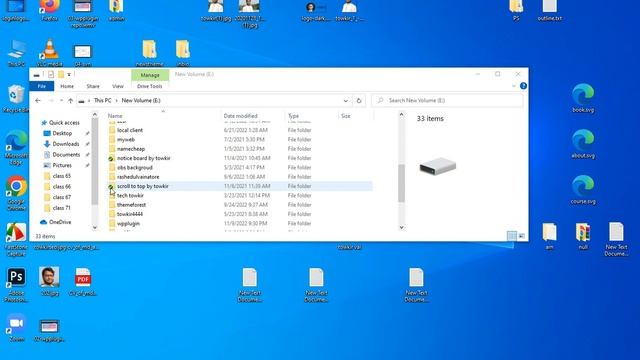This screenshot has height=360, width=640.
Task: Open Customize Quick Access Toolbar dropdown
Action: pos(69,74)
